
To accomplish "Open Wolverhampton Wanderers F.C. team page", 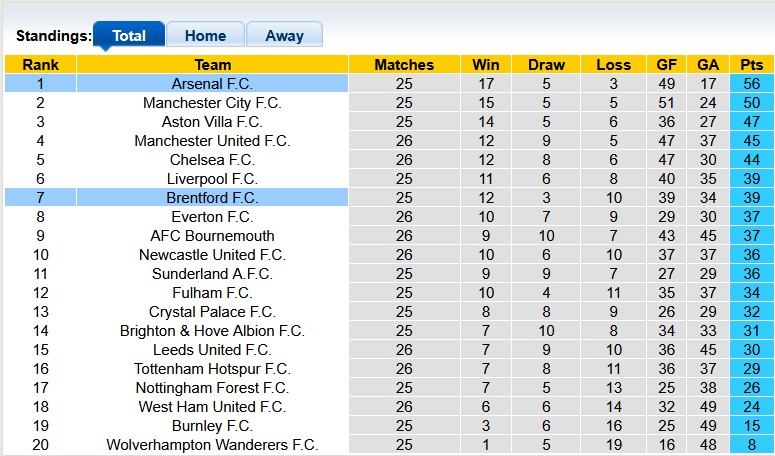I will (212, 445).
